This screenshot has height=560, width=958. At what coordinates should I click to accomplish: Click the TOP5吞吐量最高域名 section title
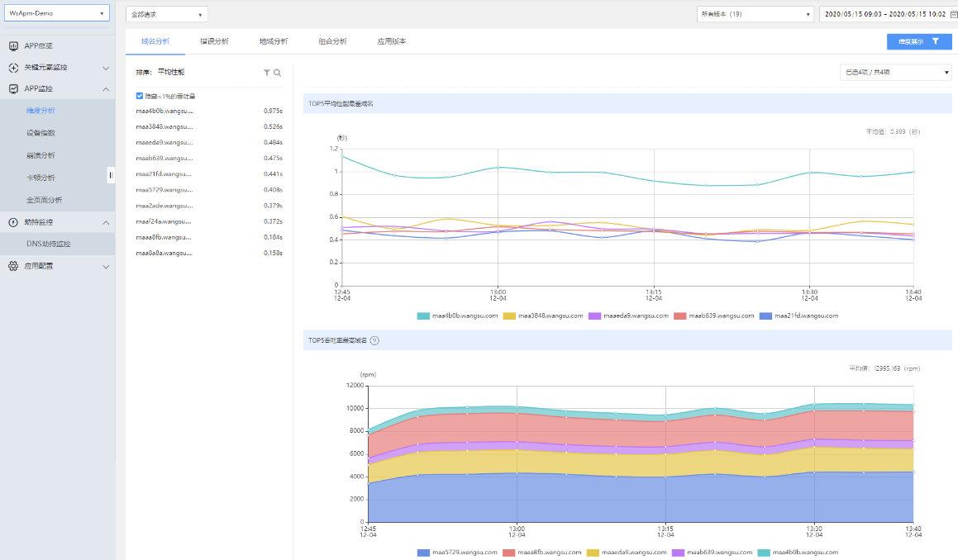point(337,341)
